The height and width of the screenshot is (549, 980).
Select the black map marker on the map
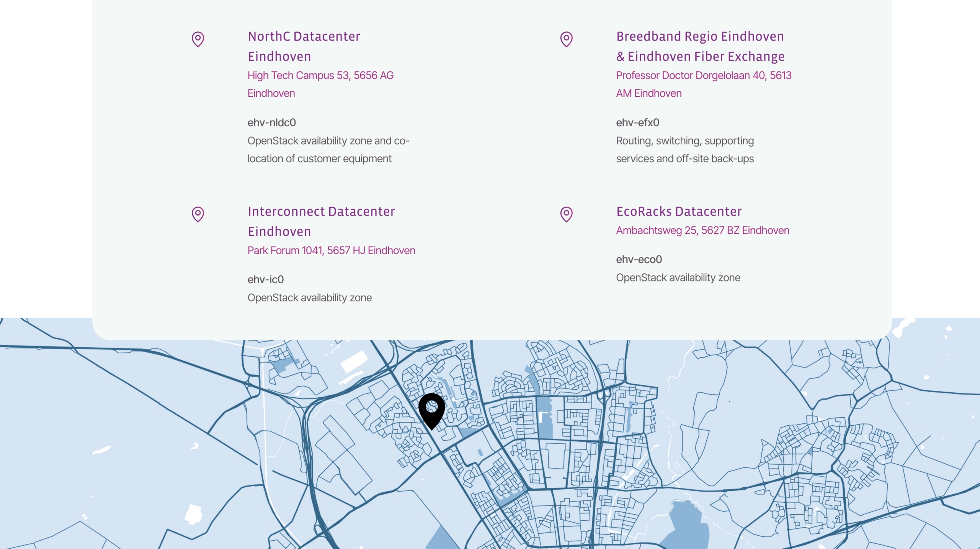(x=431, y=411)
